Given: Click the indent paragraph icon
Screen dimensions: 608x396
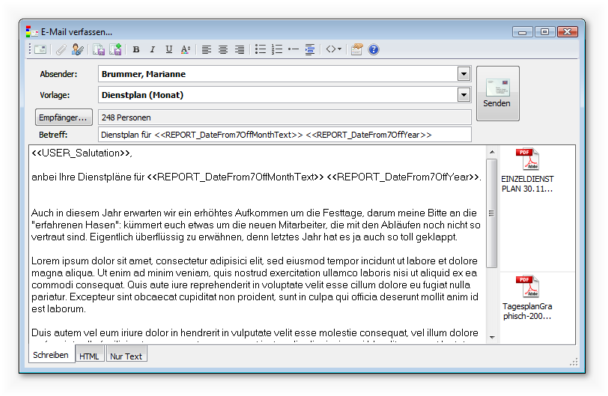Looking at the screenshot, I should pos(310,50).
